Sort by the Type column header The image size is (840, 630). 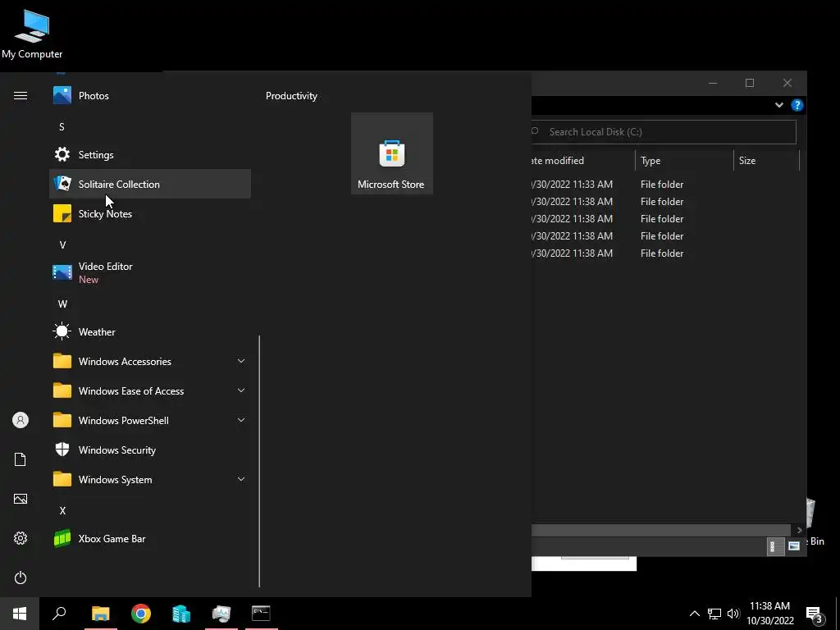click(684, 161)
